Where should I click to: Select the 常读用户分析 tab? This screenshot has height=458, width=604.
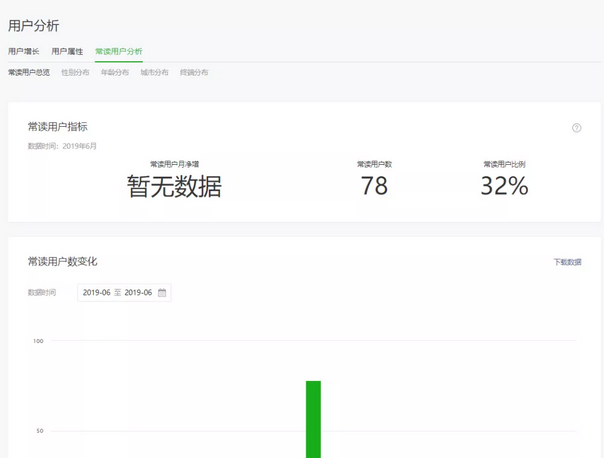[119, 51]
